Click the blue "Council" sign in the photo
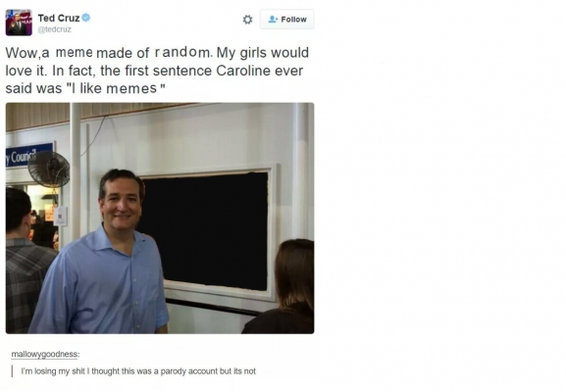This screenshot has height=392, width=566. pyautogui.click(x=29, y=156)
